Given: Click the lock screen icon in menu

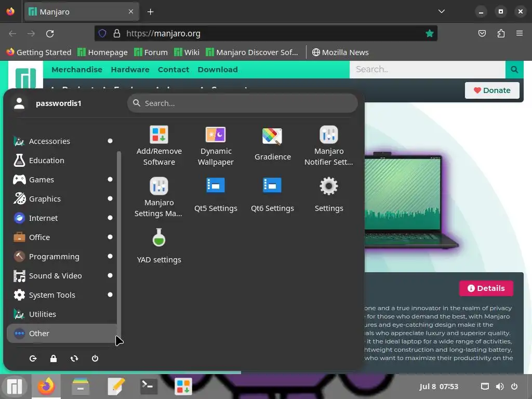Looking at the screenshot, I should coord(54,358).
